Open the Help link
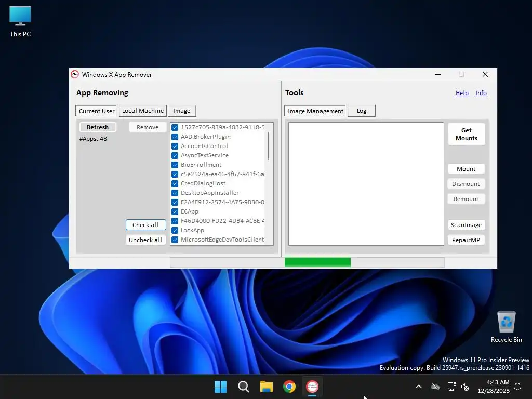Image resolution: width=532 pixels, height=399 pixels. pyautogui.click(x=462, y=93)
